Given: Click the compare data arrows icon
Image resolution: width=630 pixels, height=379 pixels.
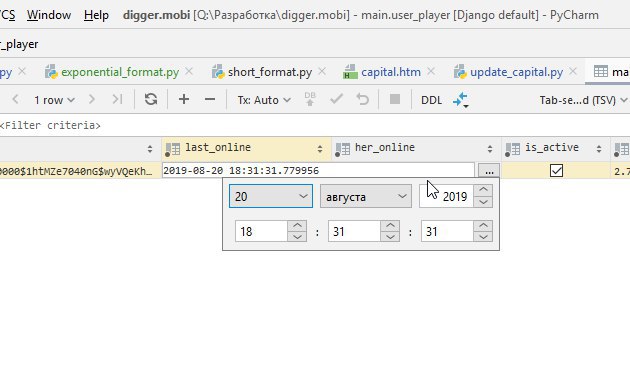Looking at the screenshot, I should point(460,100).
